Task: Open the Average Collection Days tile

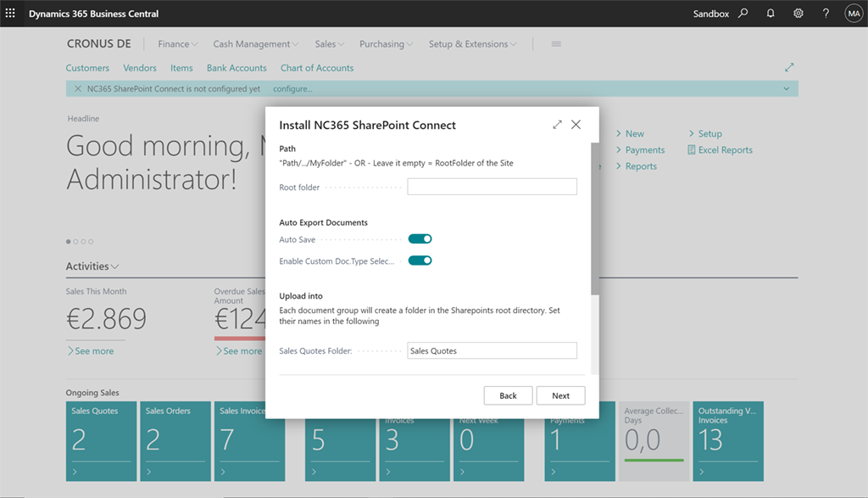Action: click(x=654, y=441)
